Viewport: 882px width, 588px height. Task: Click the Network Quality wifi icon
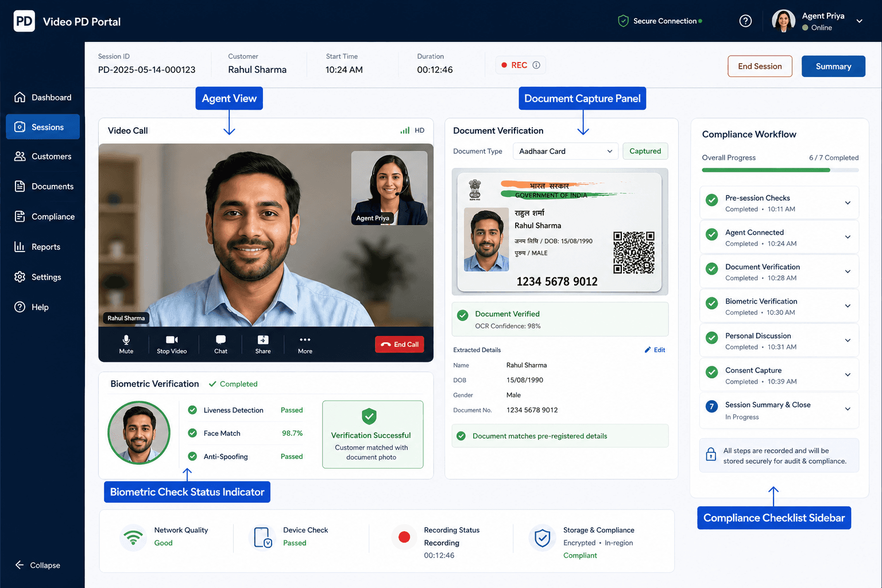(133, 537)
